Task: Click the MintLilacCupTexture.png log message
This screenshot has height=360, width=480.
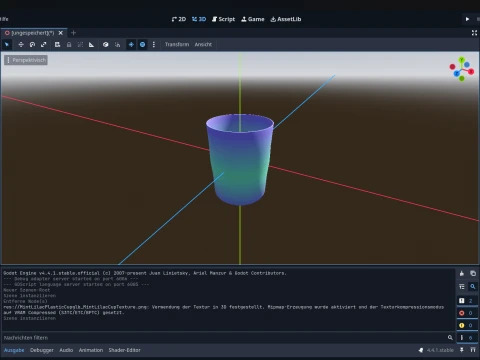Action: (224, 310)
